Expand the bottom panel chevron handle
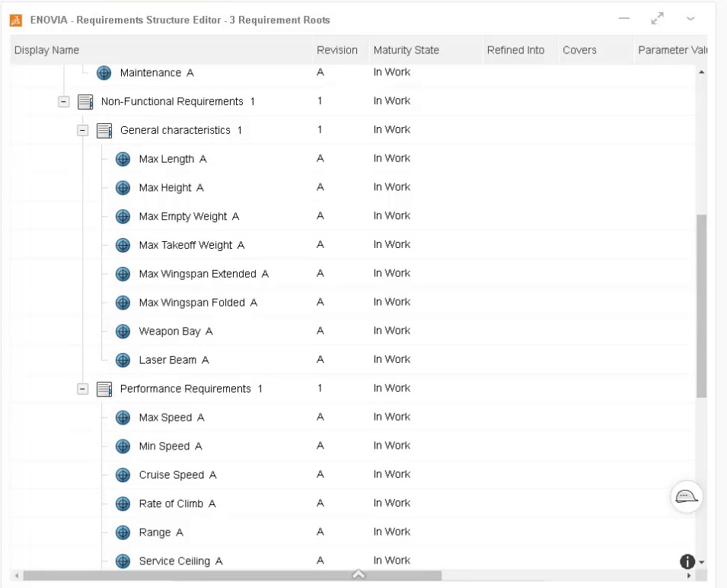This screenshot has width=727, height=588. (x=359, y=574)
